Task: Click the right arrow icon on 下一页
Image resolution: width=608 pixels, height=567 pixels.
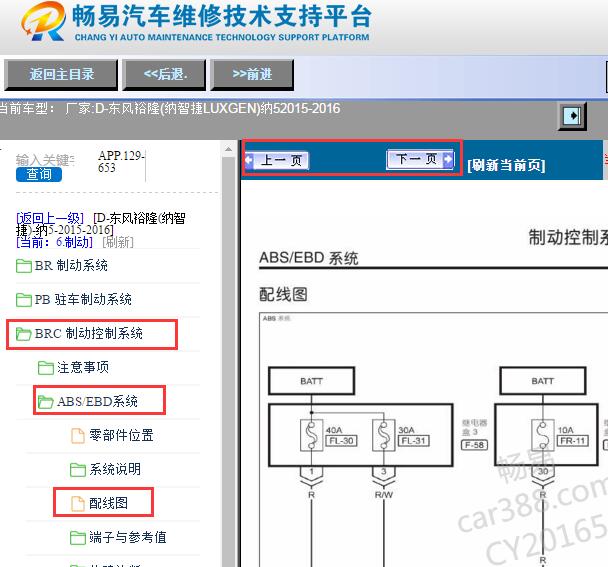Action: pyautogui.click(x=448, y=159)
